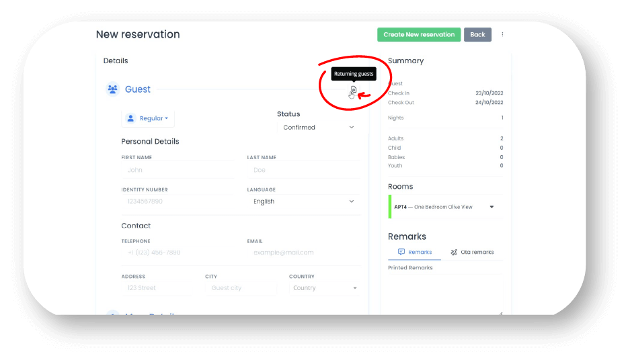
Task: Switch to the Remarks tab
Action: [x=415, y=252]
